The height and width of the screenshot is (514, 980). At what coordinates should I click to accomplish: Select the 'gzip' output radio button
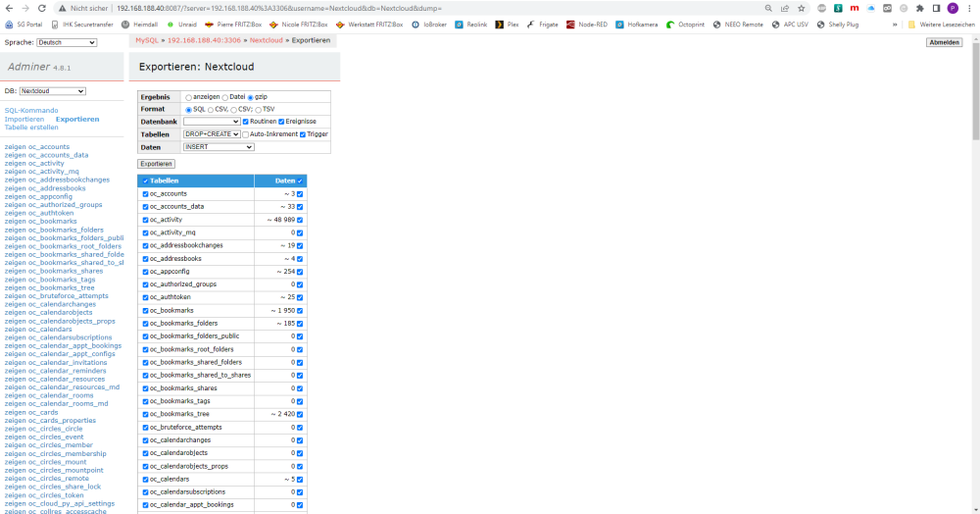[251, 97]
